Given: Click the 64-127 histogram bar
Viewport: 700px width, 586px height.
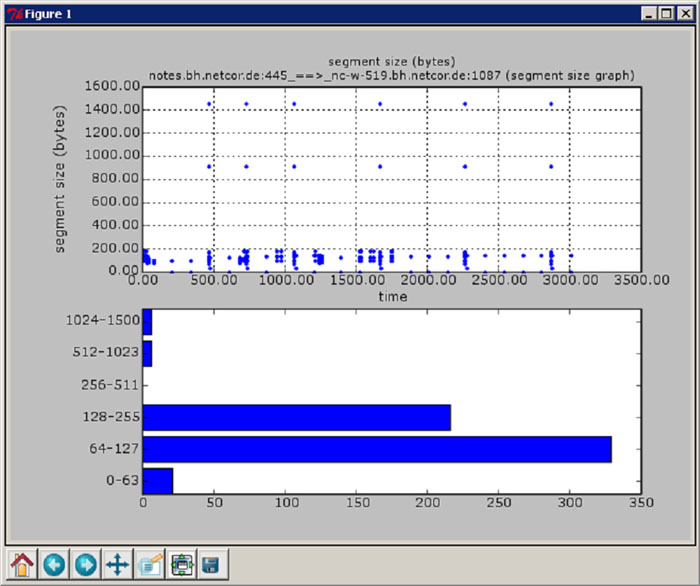Looking at the screenshot, I should [377, 449].
